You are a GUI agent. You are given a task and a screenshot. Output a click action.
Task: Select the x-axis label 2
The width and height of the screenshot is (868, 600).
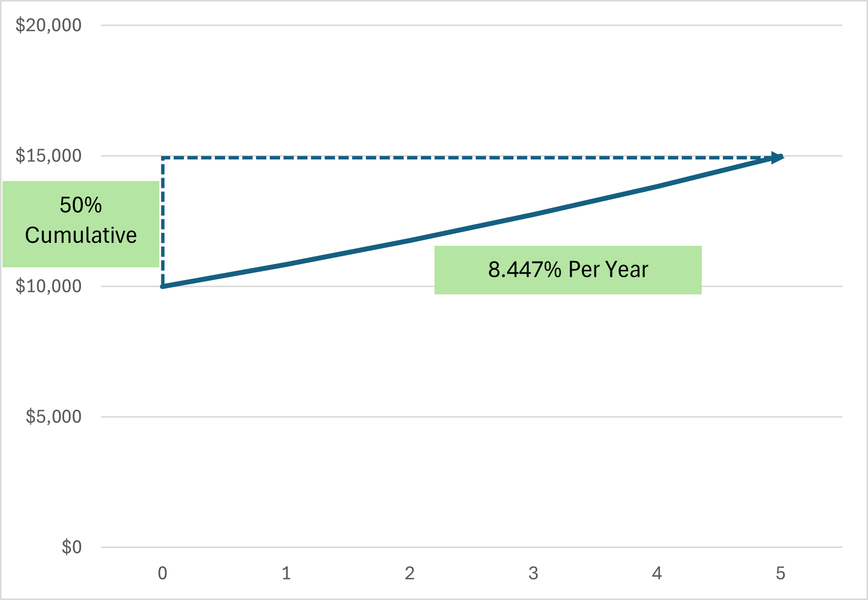410,573
